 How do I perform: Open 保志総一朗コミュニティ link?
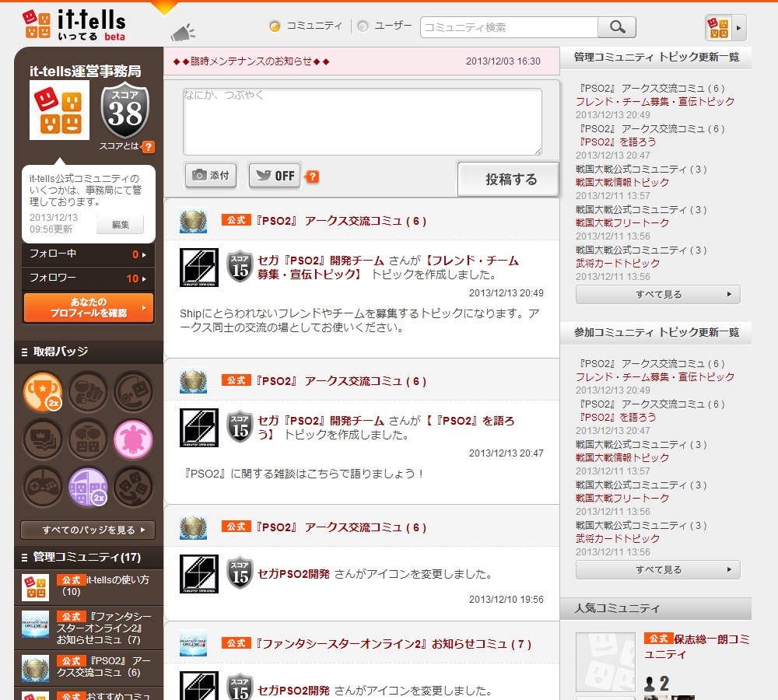point(696,646)
